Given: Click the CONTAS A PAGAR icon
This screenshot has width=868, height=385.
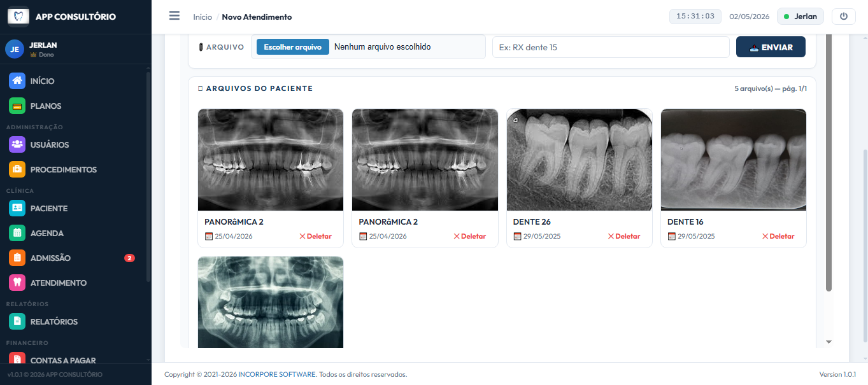Looking at the screenshot, I should click(x=17, y=359).
